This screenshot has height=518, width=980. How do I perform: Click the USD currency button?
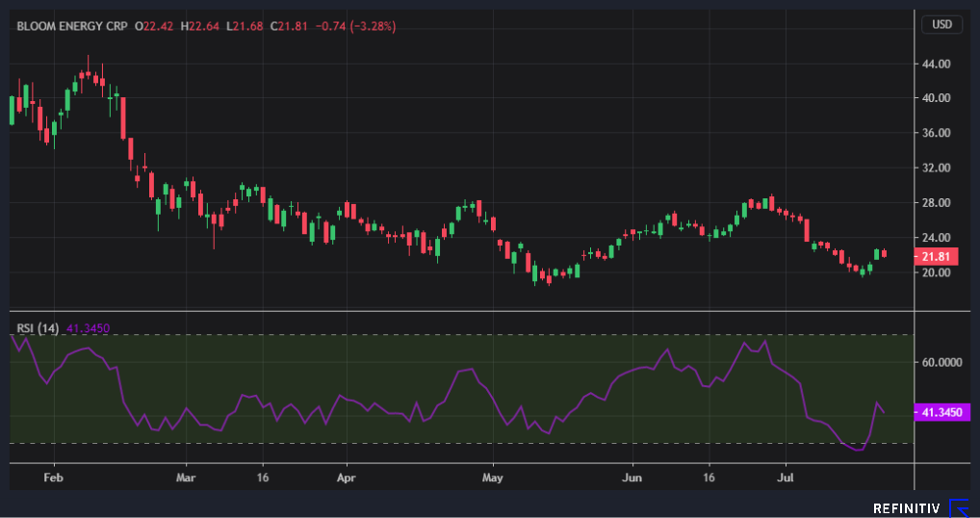(941, 24)
